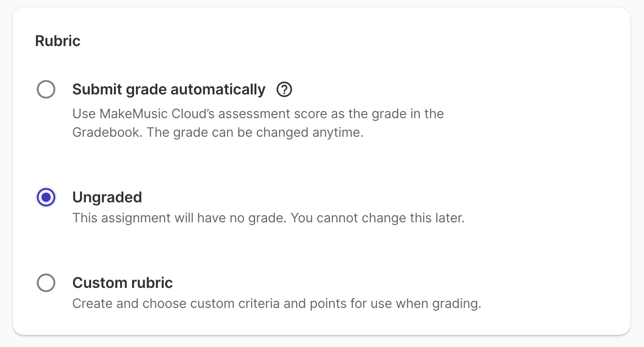Click empty space right of Rubric heading
This screenshot has width=644, height=347.
(326, 41)
